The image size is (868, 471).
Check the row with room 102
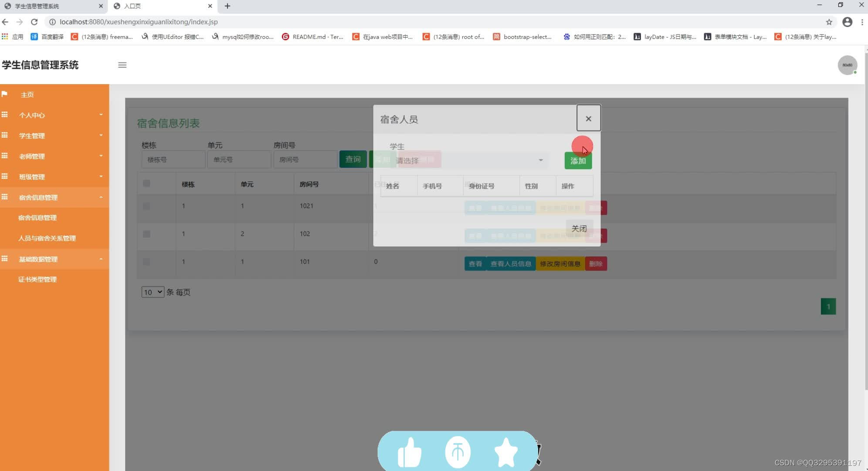pos(146,234)
